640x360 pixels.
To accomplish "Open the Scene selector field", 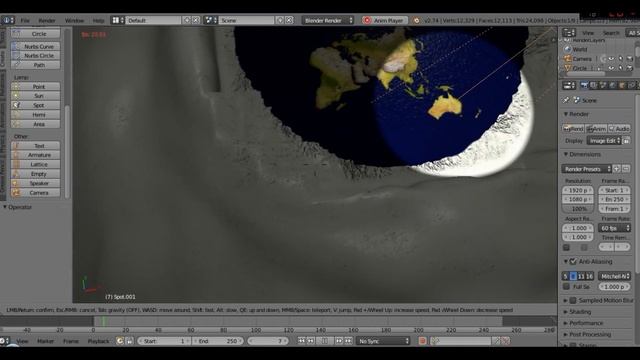I will click(x=246, y=20).
